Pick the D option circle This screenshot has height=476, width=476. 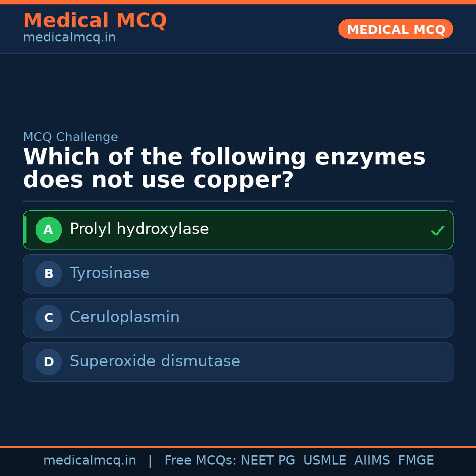(48, 362)
